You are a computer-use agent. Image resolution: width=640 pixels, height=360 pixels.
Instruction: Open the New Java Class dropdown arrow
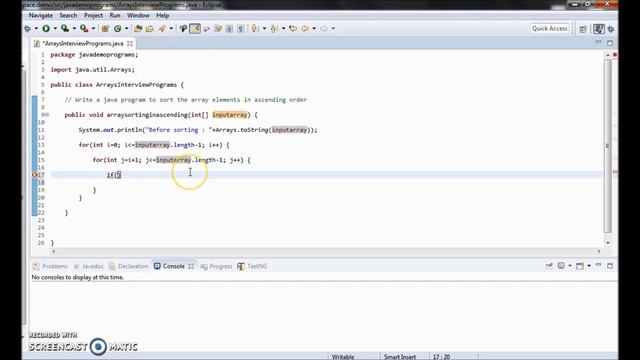(x=126, y=29)
